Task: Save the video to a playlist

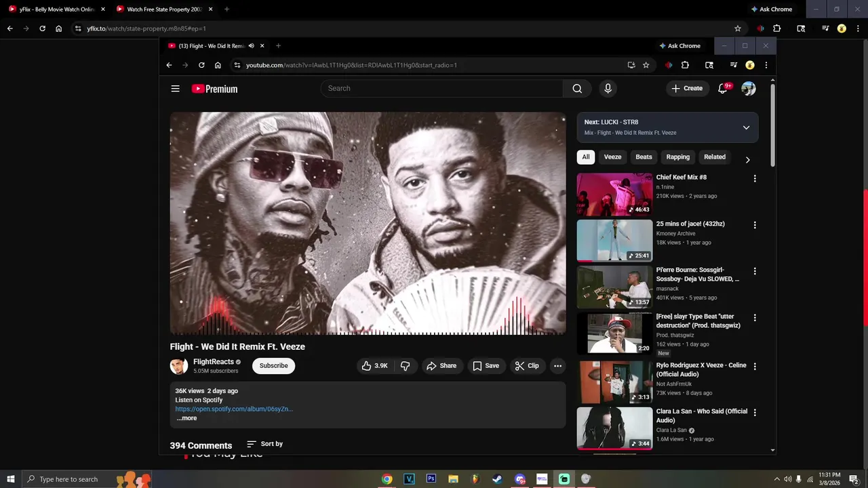Action: 486,366
